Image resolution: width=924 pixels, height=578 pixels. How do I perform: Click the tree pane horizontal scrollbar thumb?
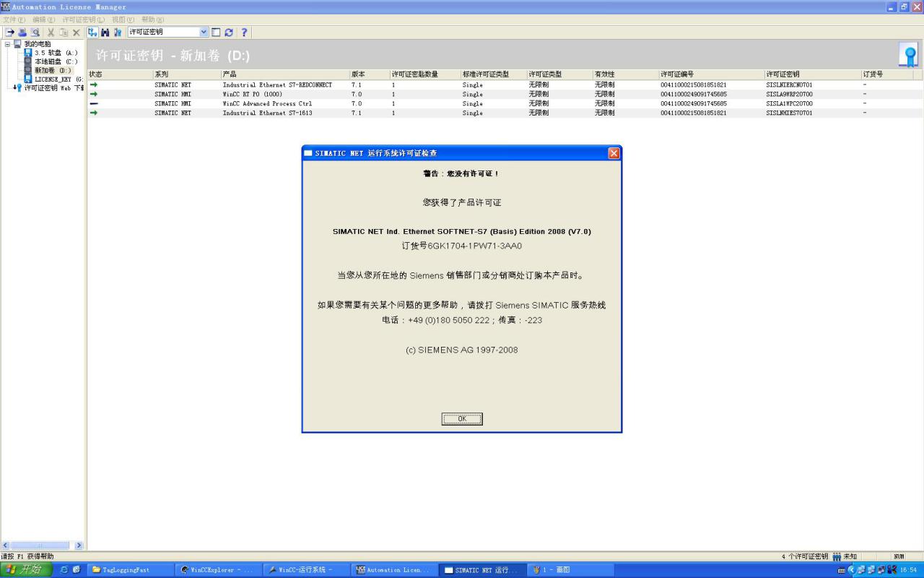40,545
